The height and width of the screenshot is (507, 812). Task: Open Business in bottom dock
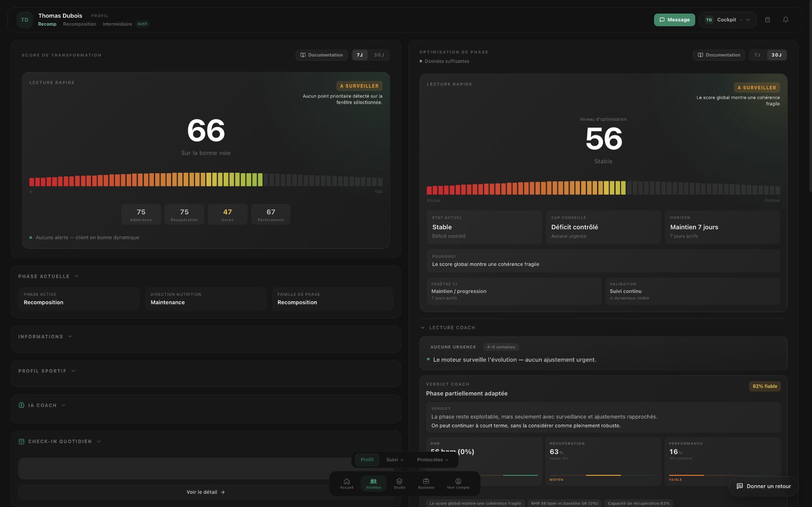(x=426, y=483)
